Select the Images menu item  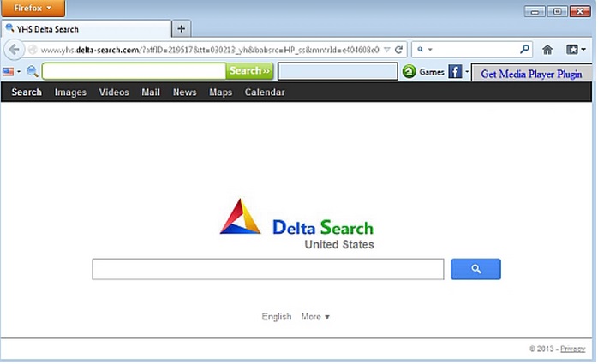click(70, 92)
